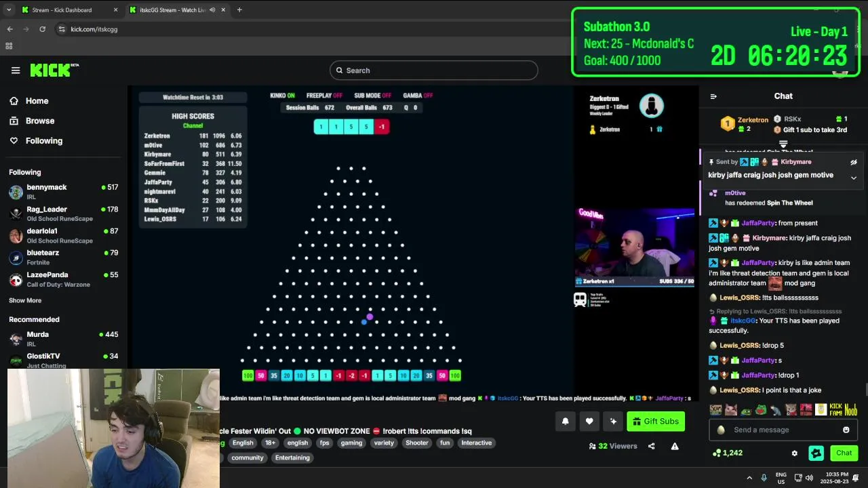Collapse the chat panel icon

(x=713, y=96)
